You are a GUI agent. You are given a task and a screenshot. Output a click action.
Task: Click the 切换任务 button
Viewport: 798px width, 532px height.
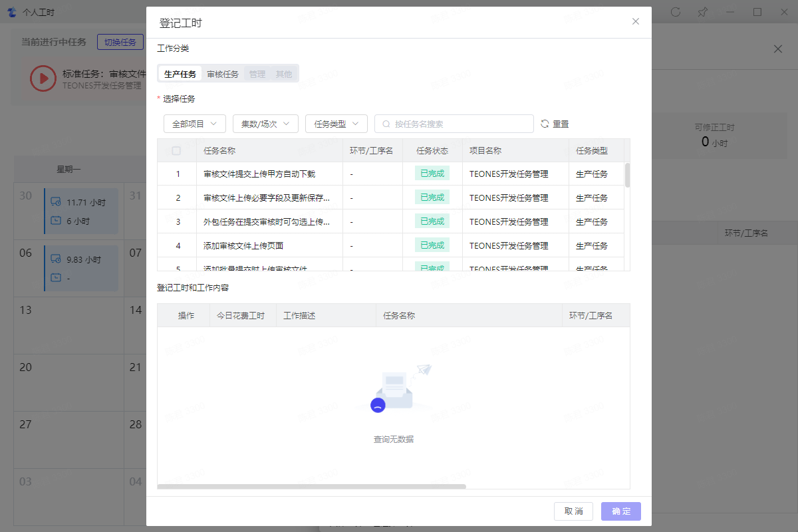120,42
